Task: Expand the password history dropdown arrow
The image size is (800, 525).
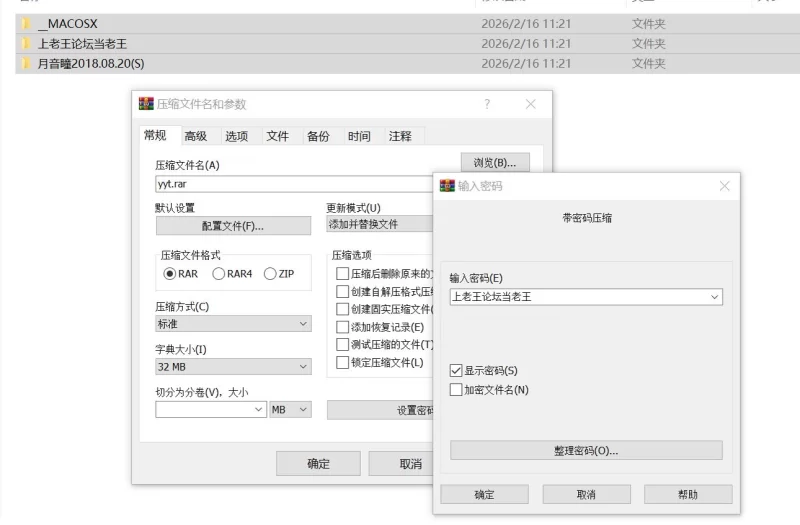Action: click(x=714, y=297)
